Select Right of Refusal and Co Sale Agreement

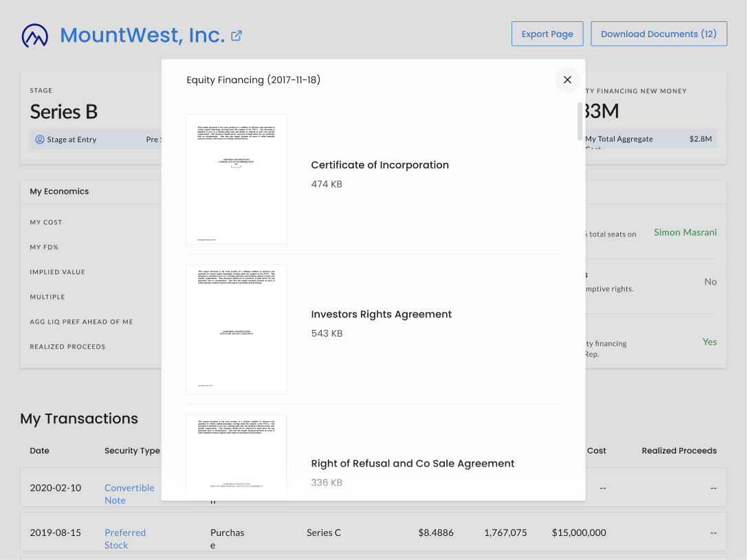(412, 463)
